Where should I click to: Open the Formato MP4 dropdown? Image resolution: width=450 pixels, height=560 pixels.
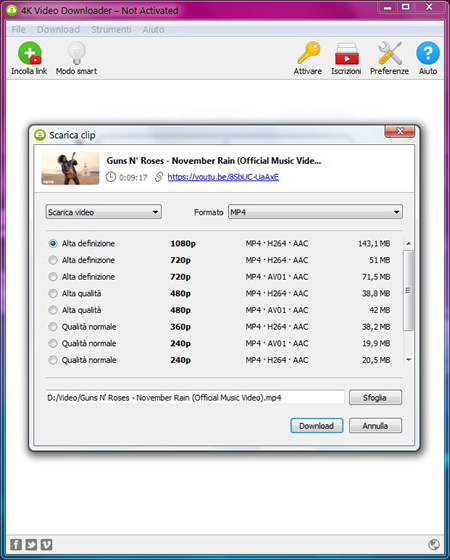click(x=315, y=212)
